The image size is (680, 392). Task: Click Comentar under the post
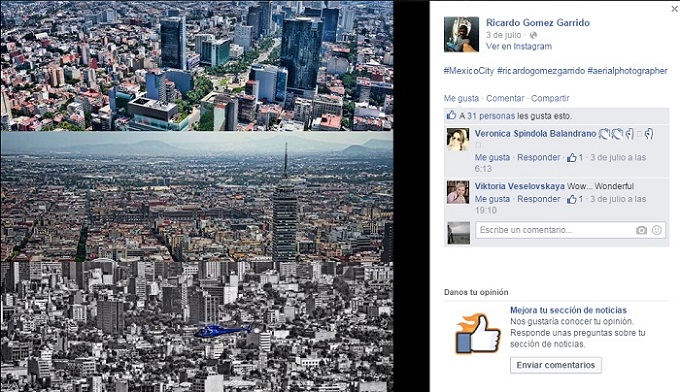tap(505, 98)
